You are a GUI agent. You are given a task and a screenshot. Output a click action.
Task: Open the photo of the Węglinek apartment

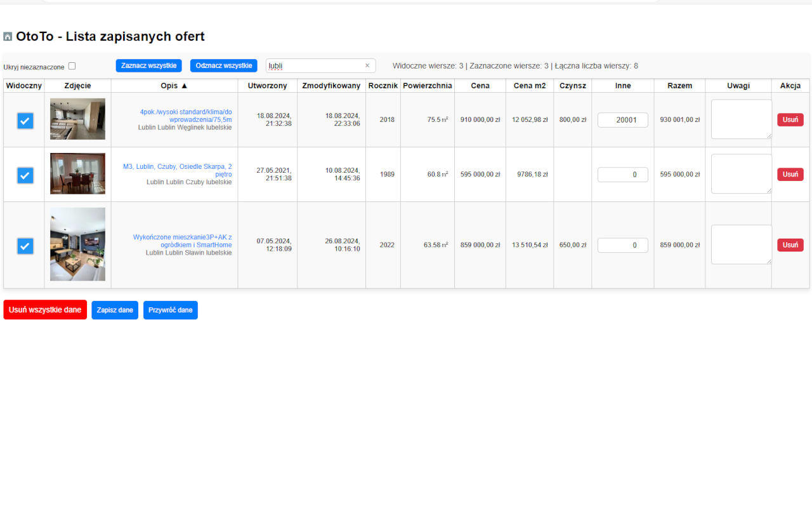pyautogui.click(x=78, y=119)
